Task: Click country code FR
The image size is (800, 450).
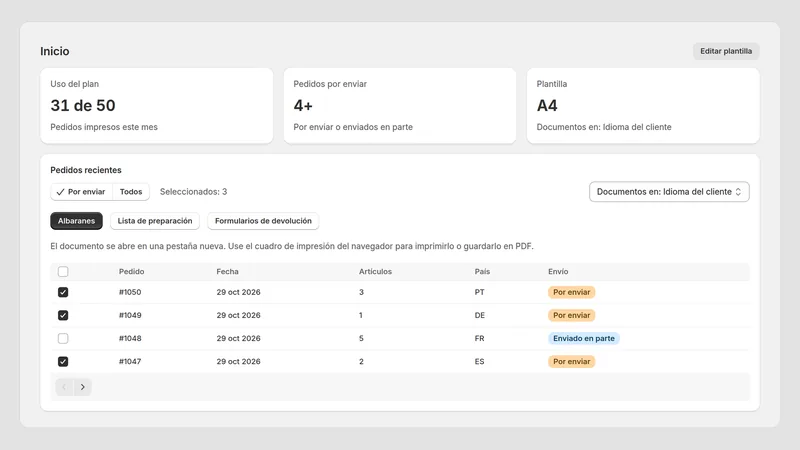Action: (x=480, y=338)
